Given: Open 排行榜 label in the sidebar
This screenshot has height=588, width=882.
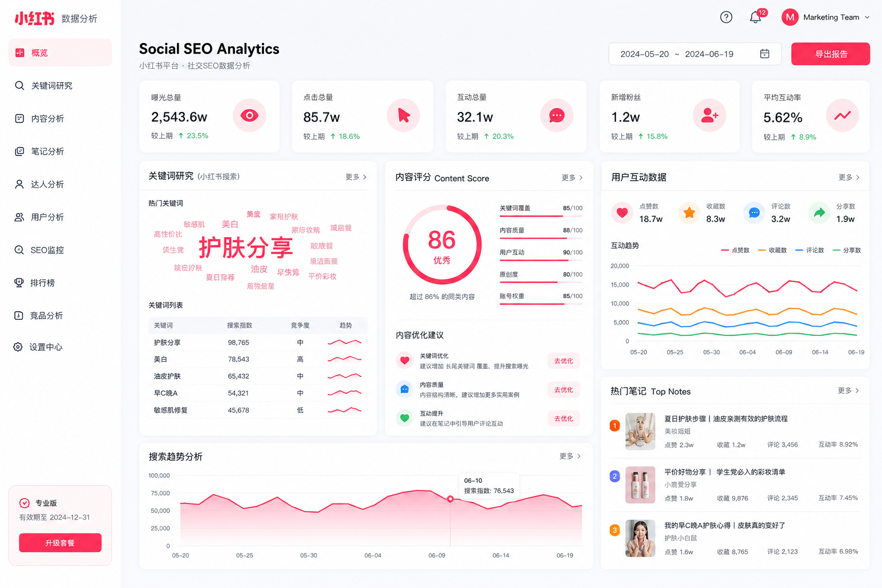Looking at the screenshot, I should (42, 283).
